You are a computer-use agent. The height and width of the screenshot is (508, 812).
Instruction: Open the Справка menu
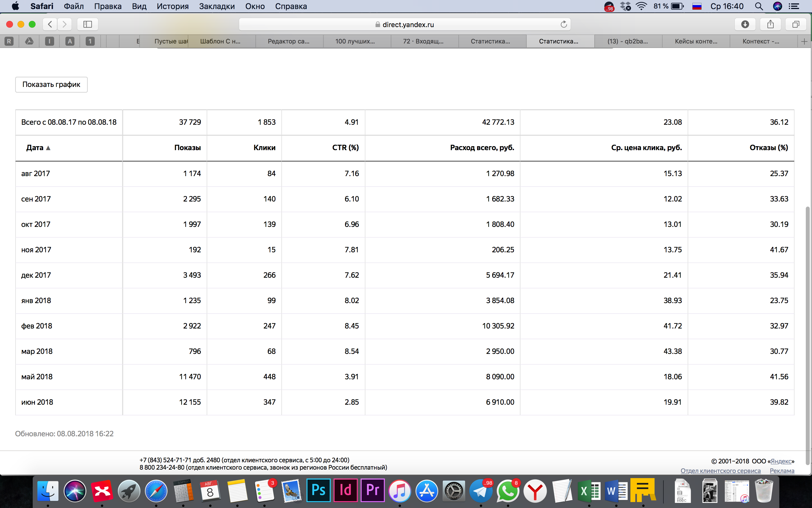click(x=291, y=6)
